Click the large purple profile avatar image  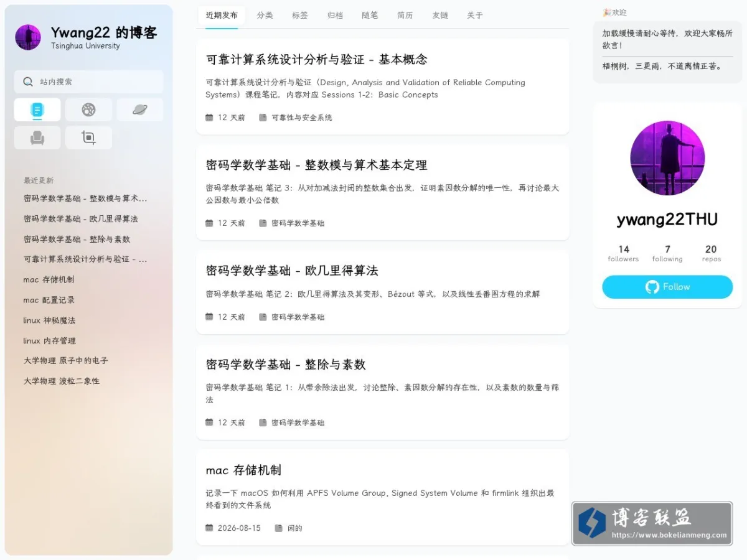667,158
